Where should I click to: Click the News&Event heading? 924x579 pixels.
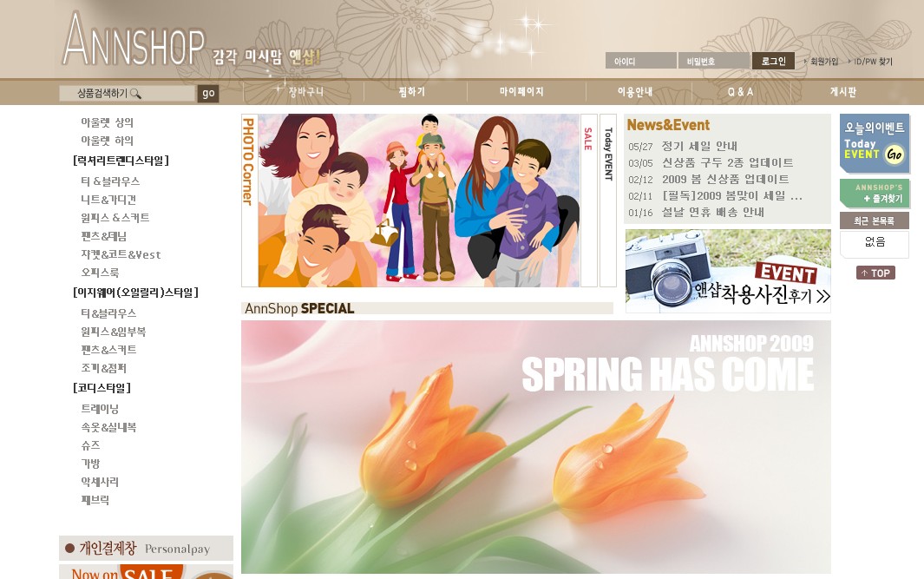[668, 125]
